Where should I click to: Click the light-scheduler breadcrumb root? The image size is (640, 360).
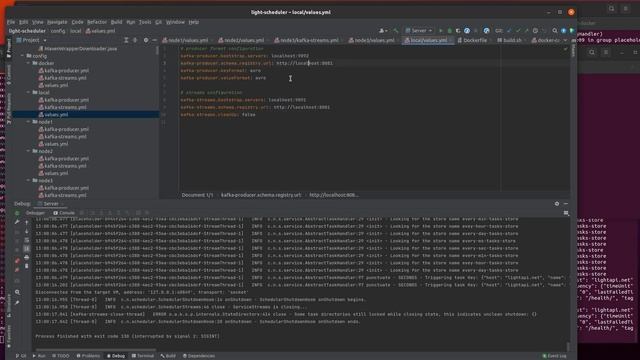[x=27, y=31]
